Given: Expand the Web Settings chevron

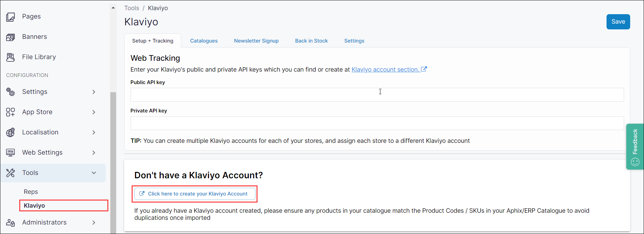Looking at the screenshot, I should (94, 153).
